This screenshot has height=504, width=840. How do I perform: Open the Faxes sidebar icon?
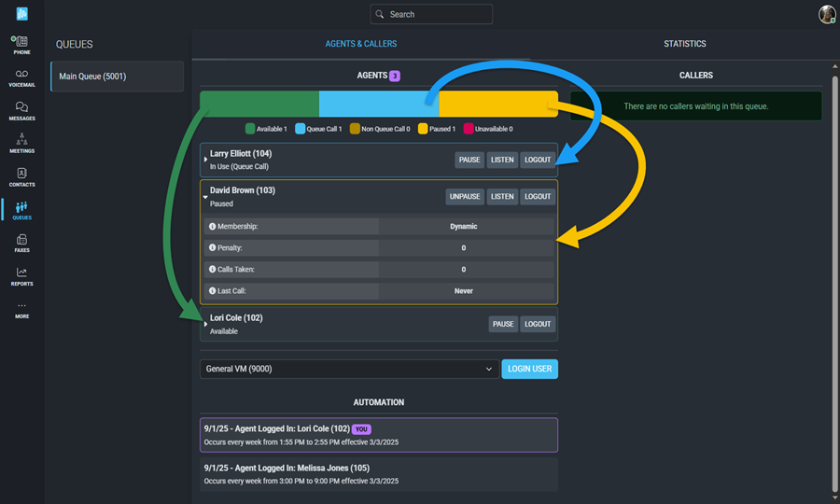coord(21,244)
